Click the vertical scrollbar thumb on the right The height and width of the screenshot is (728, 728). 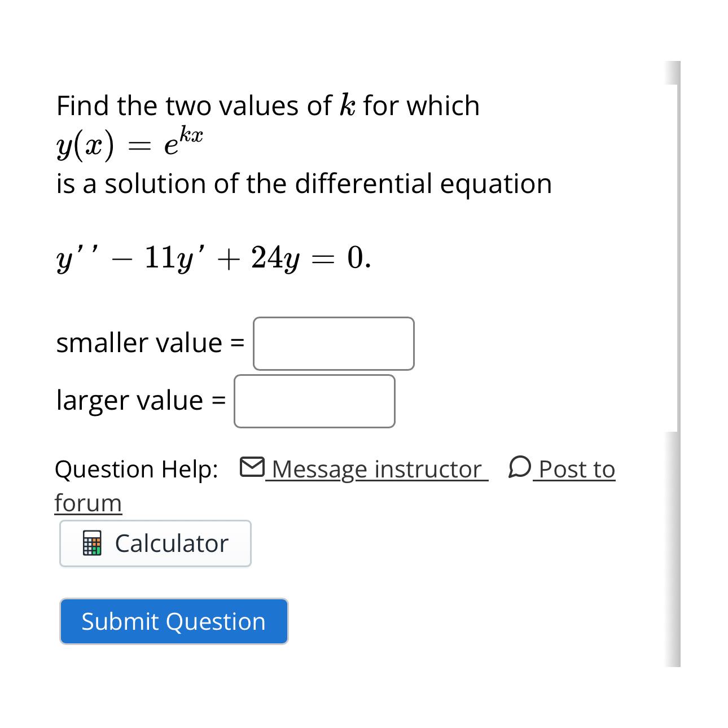point(677,258)
